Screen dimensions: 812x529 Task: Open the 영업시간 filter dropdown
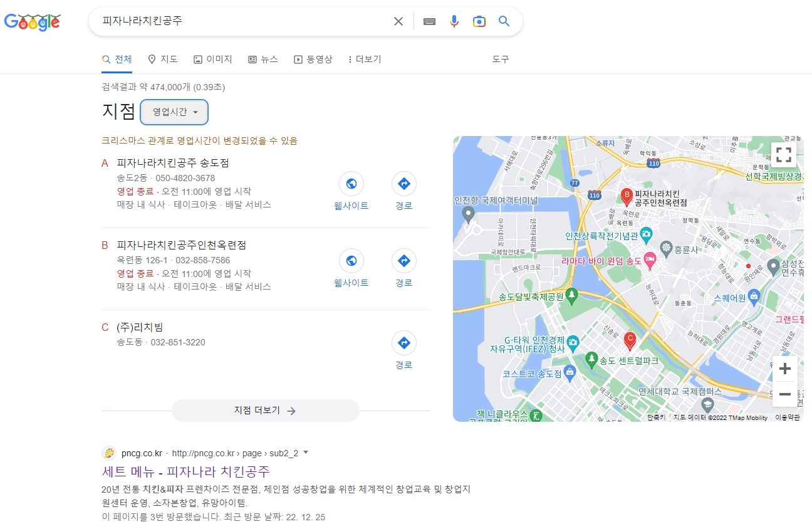tap(174, 112)
